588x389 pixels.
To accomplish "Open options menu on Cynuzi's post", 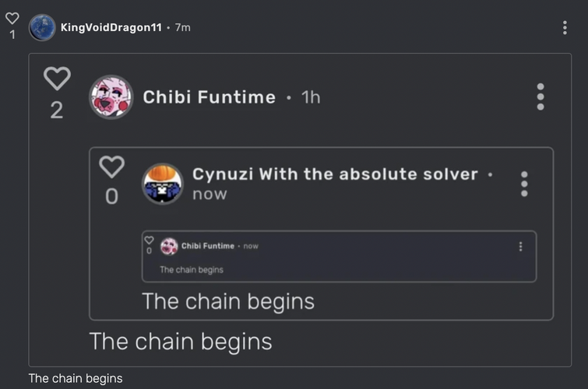I will click(524, 184).
